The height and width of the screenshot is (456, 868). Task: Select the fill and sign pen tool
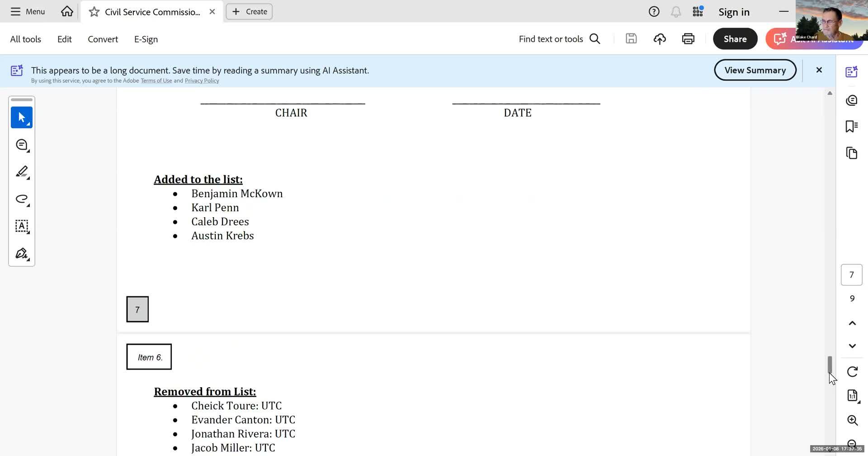22,253
